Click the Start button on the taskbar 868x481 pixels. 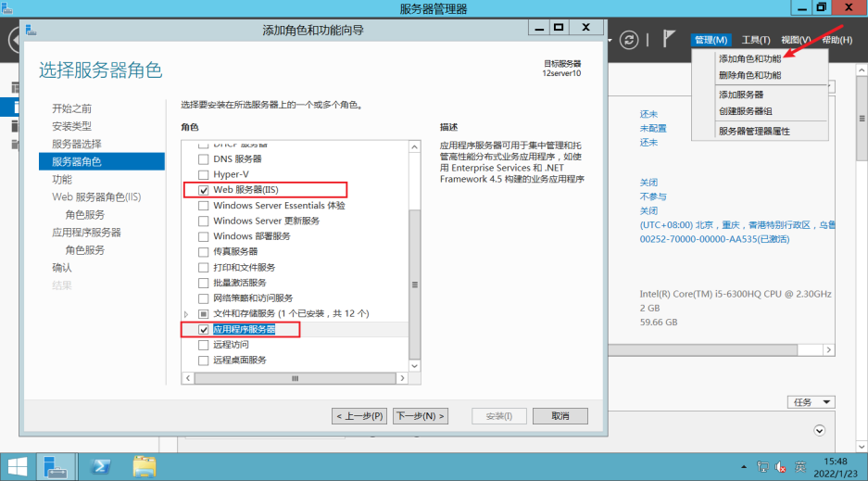tap(18, 467)
